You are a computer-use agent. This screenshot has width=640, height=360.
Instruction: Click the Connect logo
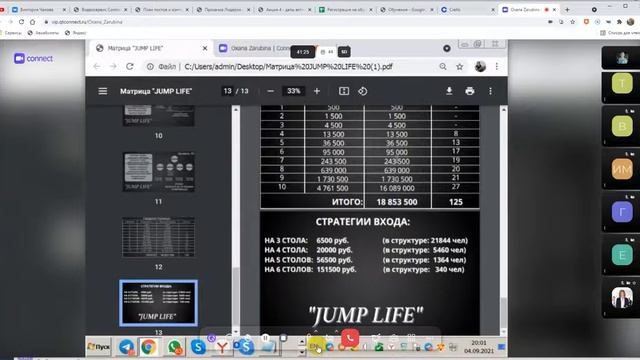[x=33, y=58]
